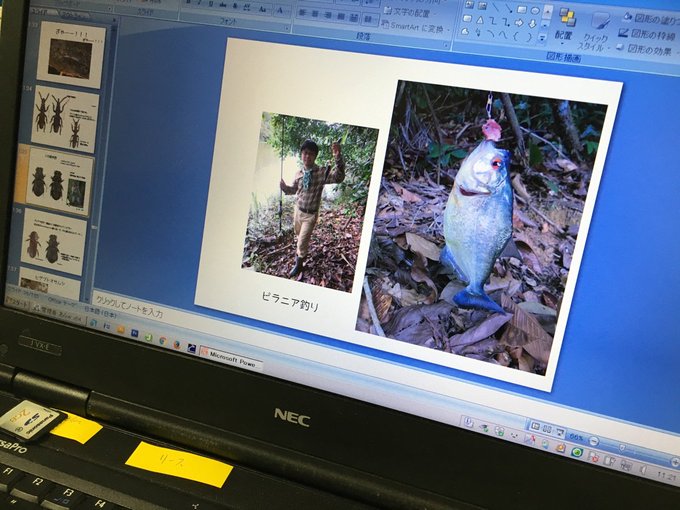Viewport: 680px width, 510px height.
Task: Justify text in paragraph group
Action: point(341,17)
